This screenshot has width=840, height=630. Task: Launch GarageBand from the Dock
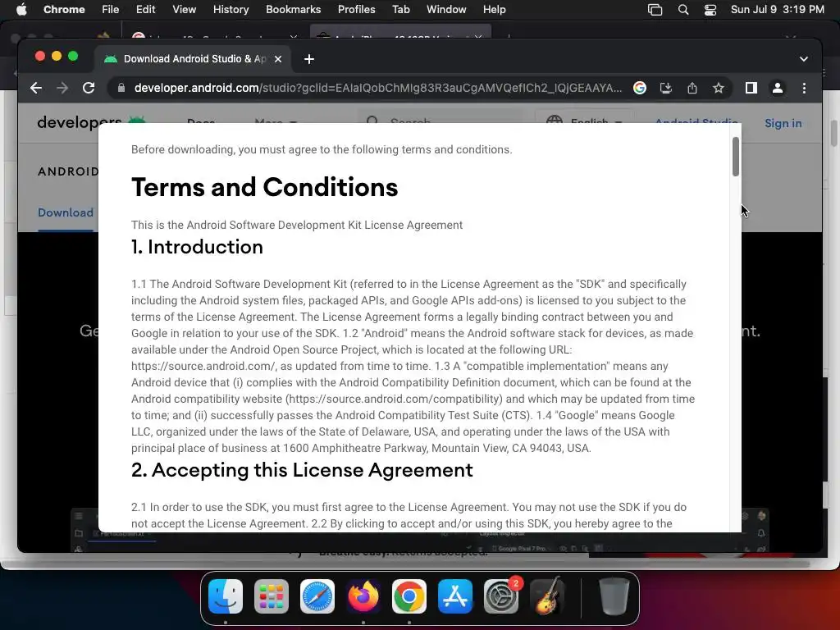[547, 596]
